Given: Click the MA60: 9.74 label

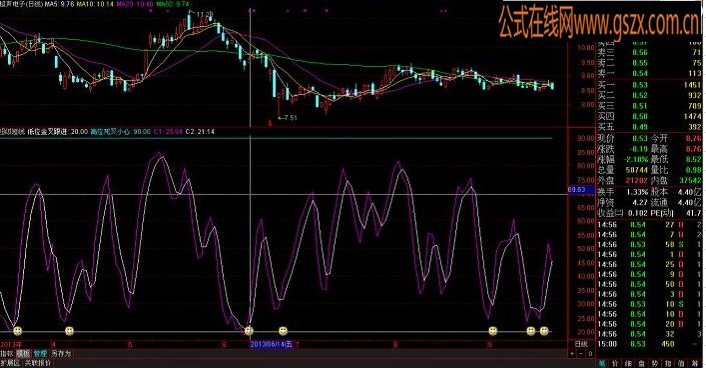Looking at the screenshot, I should 172,4.
